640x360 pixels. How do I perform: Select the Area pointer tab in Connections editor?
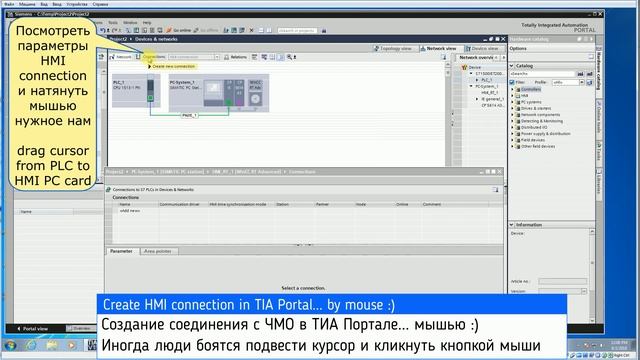[x=158, y=251]
